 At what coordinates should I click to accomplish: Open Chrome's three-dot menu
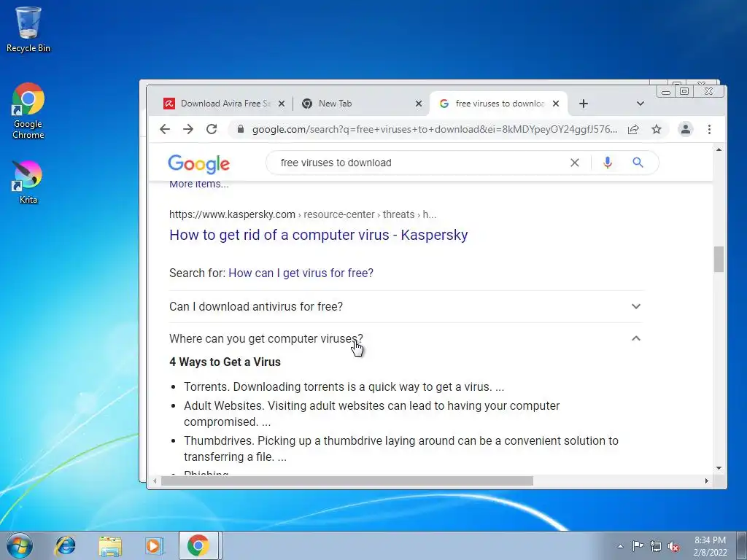pyautogui.click(x=709, y=129)
